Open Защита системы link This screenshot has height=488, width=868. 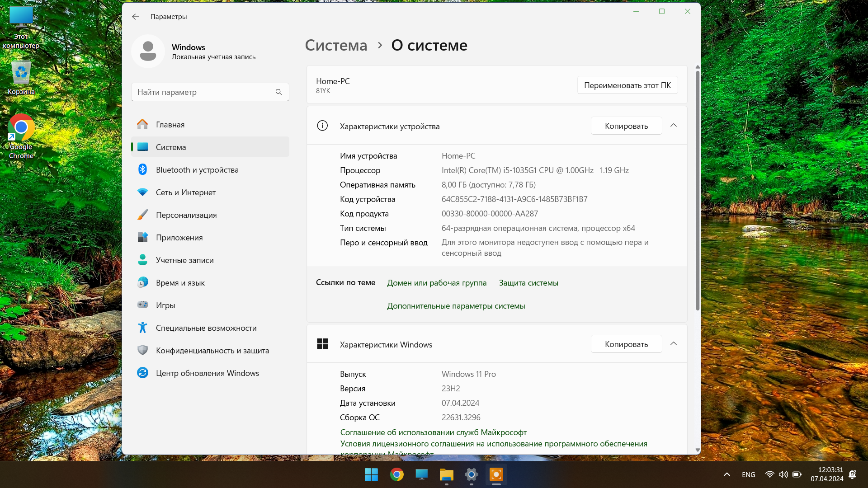pyautogui.click(x=528, y=283)
